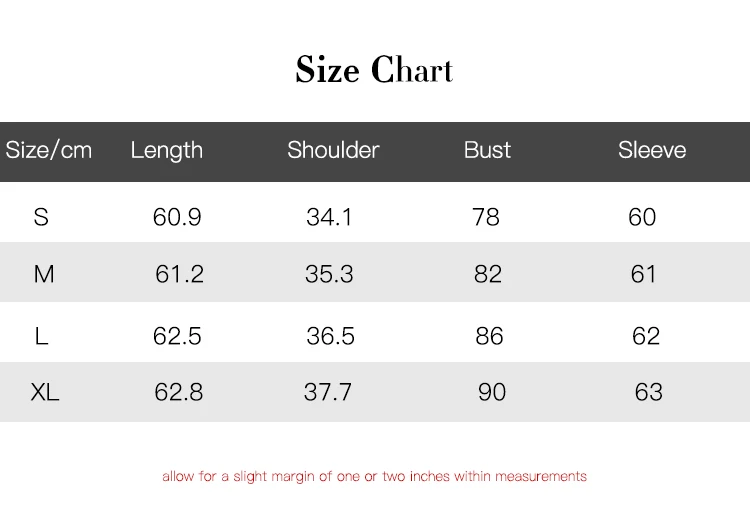750x512 pixels.
Task: Click bust value 86 in L row
Action: coord(489,336)
